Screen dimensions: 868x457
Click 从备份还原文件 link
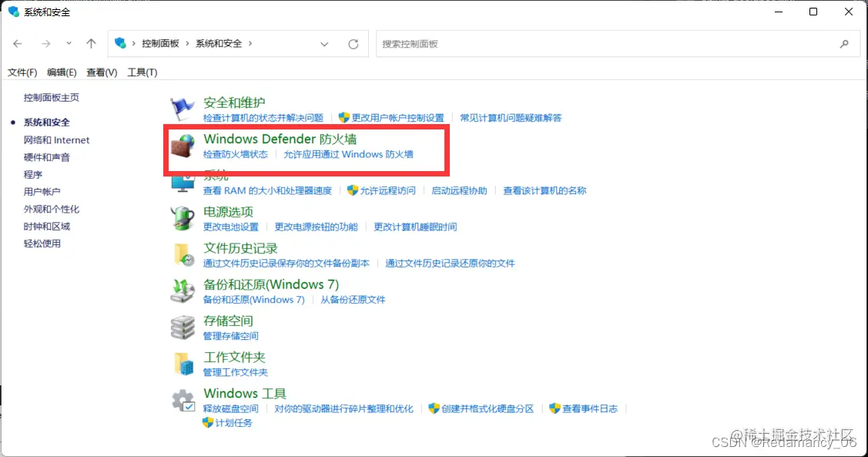[353, 300]
